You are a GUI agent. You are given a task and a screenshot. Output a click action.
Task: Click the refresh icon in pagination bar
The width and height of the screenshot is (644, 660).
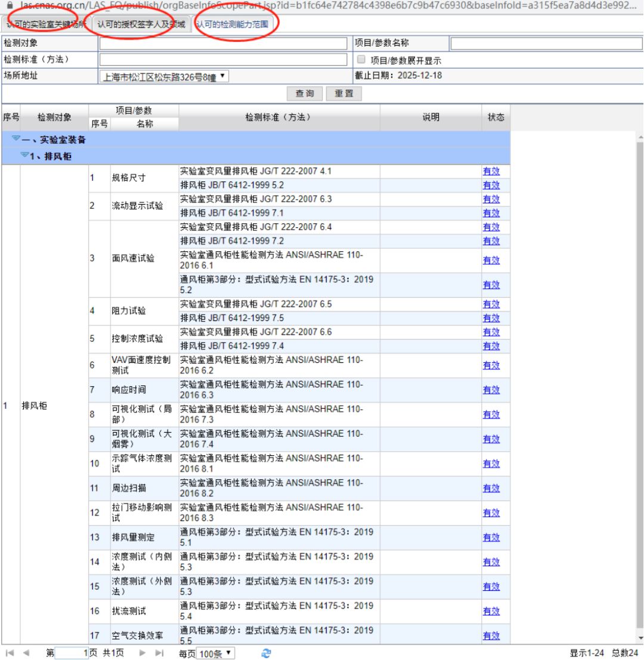pos(266,653)
